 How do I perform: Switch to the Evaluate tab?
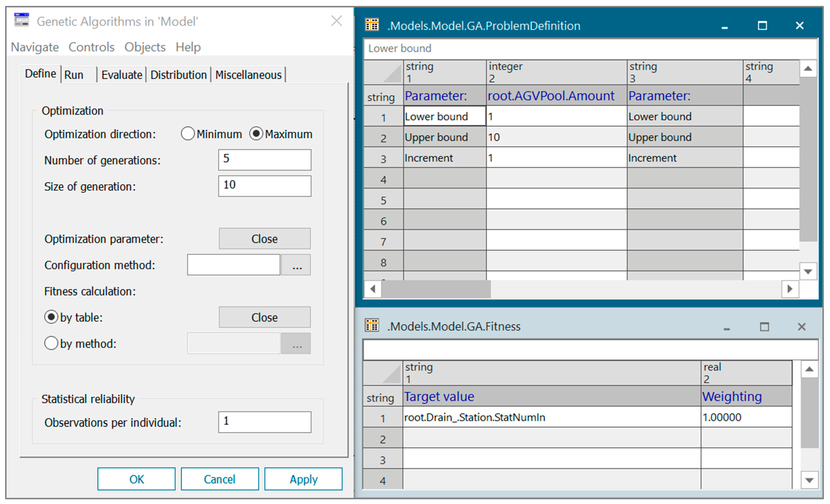pyautogui.click(x=122, y=75)
